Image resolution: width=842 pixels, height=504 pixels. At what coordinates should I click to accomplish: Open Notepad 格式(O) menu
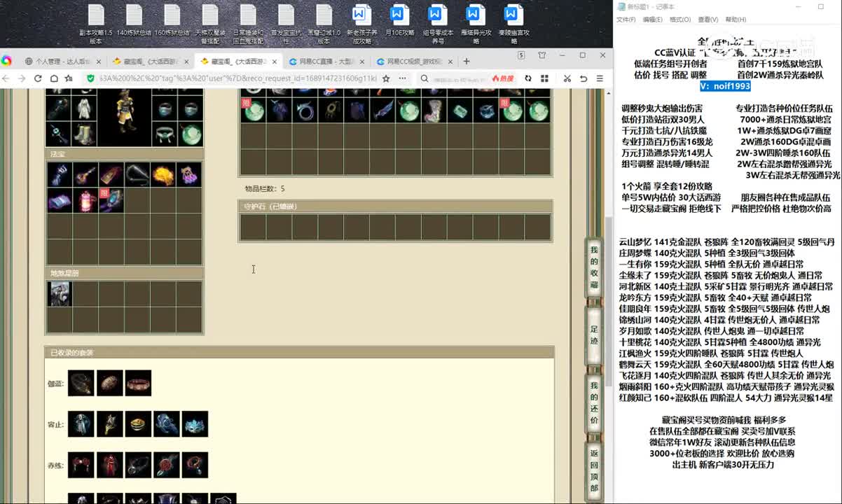point(679,20)
